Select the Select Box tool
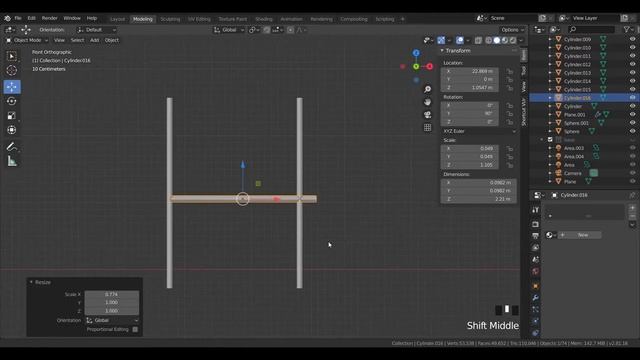The height and width of the screenshot is (360, 640). [x=12, y=56]
